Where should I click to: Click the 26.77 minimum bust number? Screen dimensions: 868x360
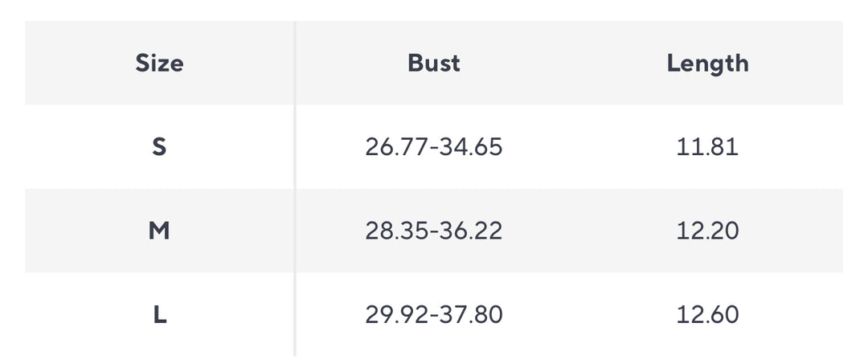point(396,147)
